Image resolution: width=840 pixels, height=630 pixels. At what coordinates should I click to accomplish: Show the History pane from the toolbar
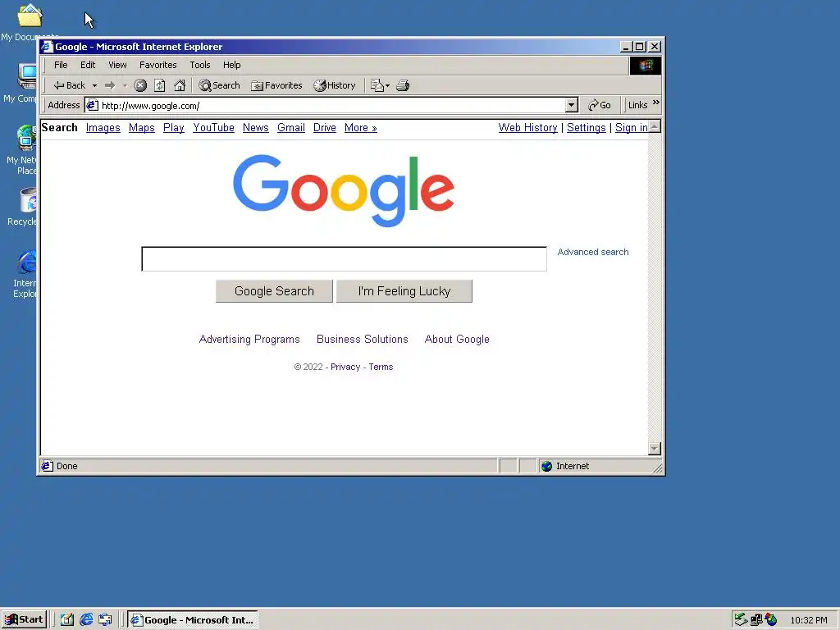tap(335, 85)
